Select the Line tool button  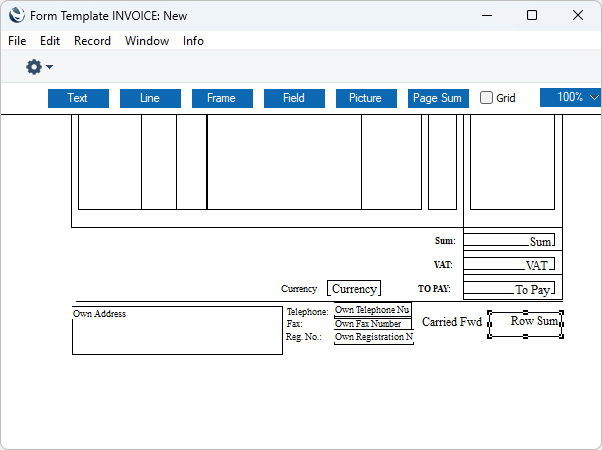pos(150,98)
